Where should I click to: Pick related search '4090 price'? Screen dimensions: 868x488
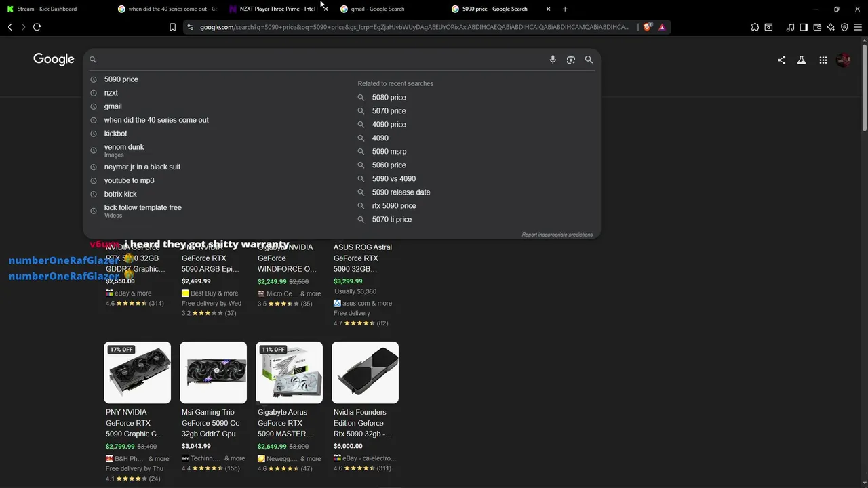[x=389, y=125]
